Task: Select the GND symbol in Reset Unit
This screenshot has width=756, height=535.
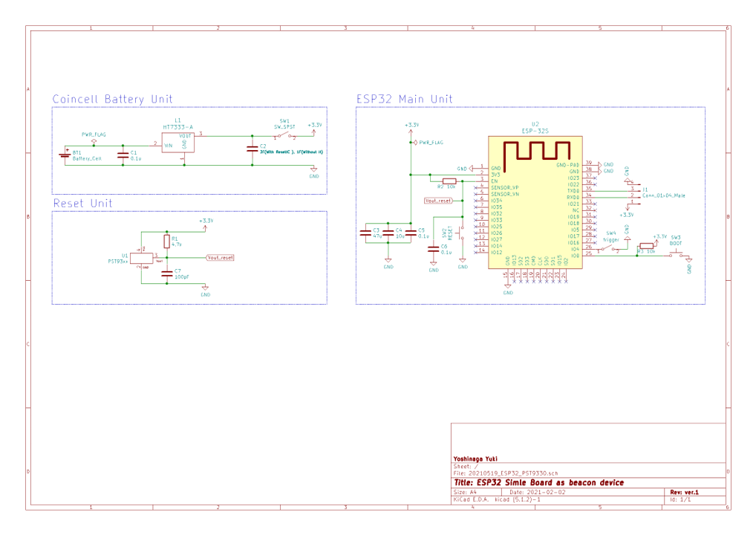Action: click(x=206, y=288)
